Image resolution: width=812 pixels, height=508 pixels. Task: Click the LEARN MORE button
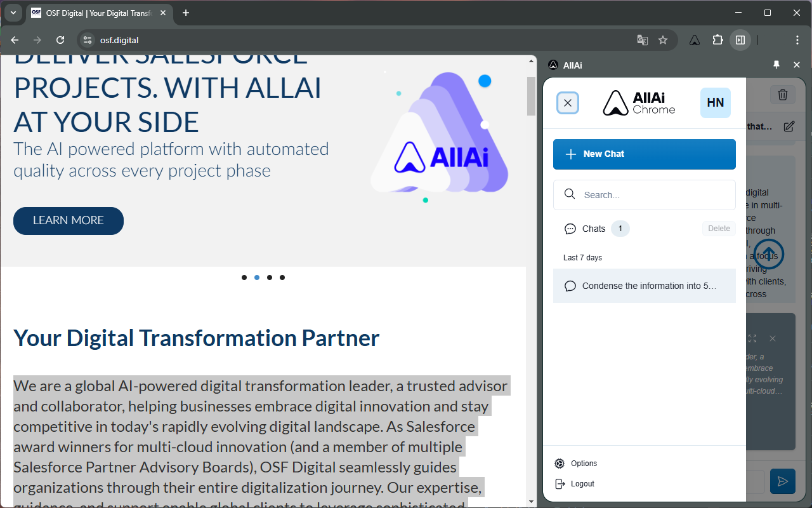click(69, 220)
